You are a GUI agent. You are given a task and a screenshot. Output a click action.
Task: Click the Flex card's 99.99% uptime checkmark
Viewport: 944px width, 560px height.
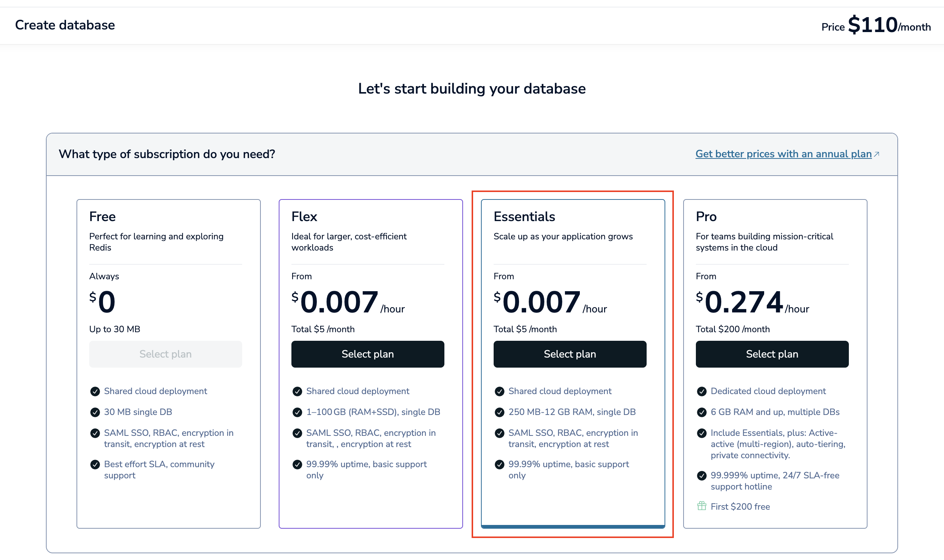(x=297, y=464)
